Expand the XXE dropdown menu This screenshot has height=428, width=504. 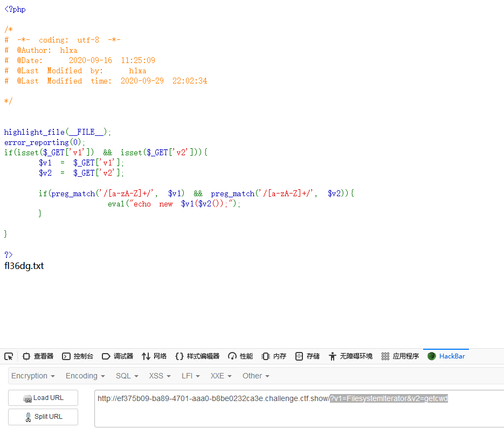pyautogui.click(x=221, y=376)
